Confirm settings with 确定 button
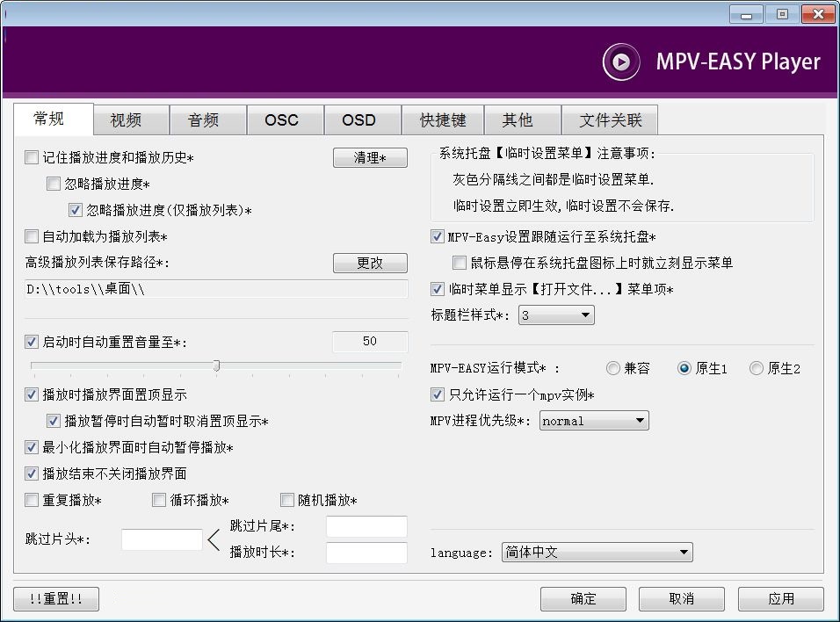The image size is (840, 622). coord(583,598)
